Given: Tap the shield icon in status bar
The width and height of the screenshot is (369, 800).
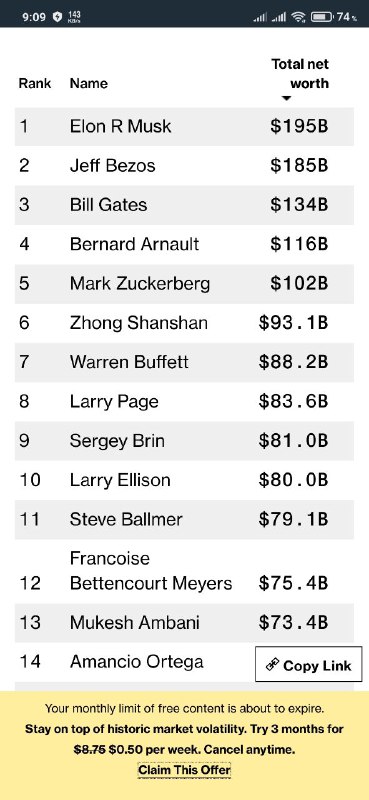Looking at the screenshot, I should (x=57, y=17).
